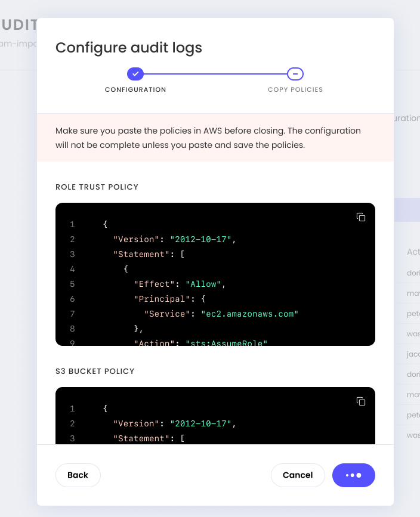Copy the Role Trust Policy code
420x517 pixels.
click(360, 217)
